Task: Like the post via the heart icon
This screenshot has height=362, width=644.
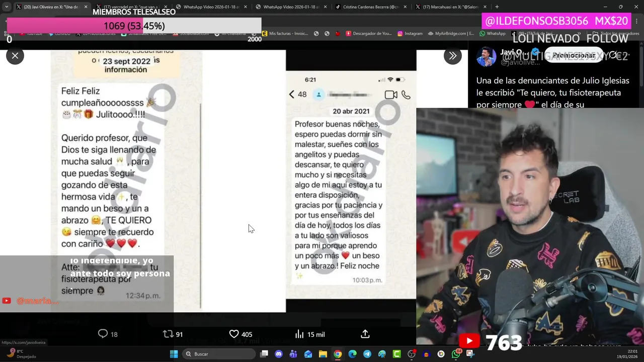Action: [234, 334]
